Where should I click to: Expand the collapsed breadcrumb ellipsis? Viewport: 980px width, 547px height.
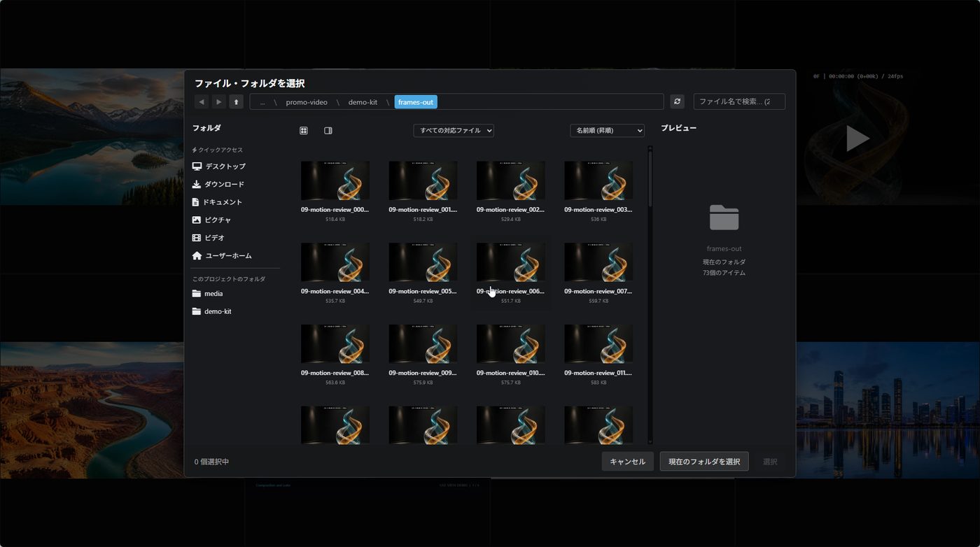pyautogui.click(x=262, y=102)
